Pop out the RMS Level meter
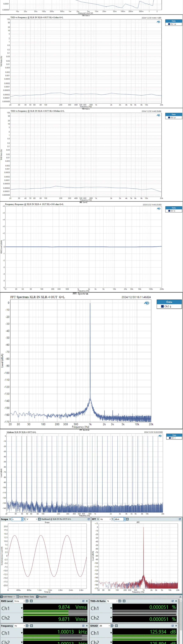183x644 pixels. pos(83,601)
